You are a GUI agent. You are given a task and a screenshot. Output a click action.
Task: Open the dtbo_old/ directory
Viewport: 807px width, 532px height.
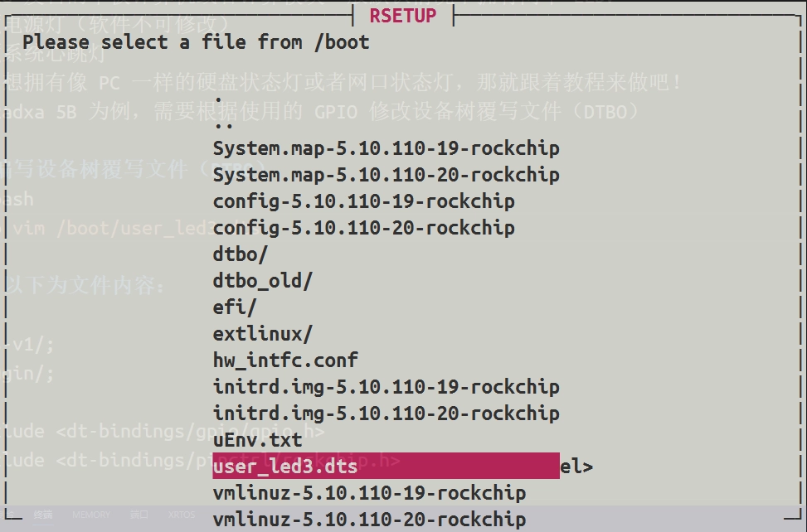tap(262, 281)
